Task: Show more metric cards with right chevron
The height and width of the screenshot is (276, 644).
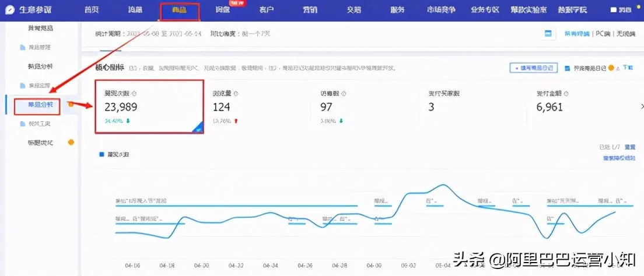Action: tap(642, 107)
